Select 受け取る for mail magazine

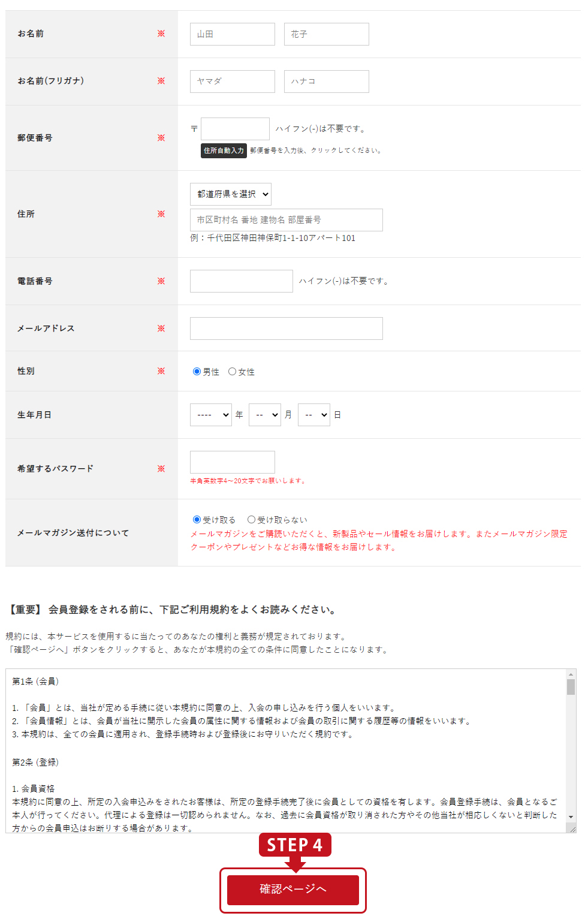(x=197, y=520)
